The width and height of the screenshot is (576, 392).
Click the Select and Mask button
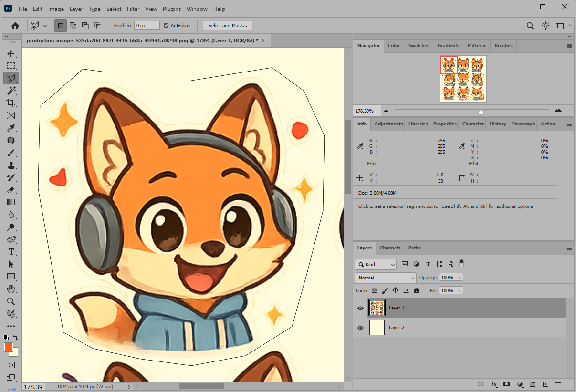pyautogui.click(x=227, y=26)
